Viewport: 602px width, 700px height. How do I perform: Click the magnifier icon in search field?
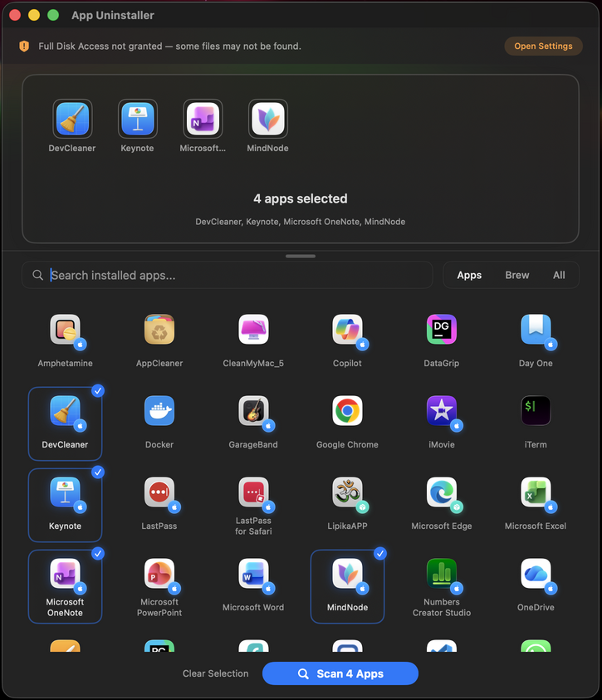(38, 275)
